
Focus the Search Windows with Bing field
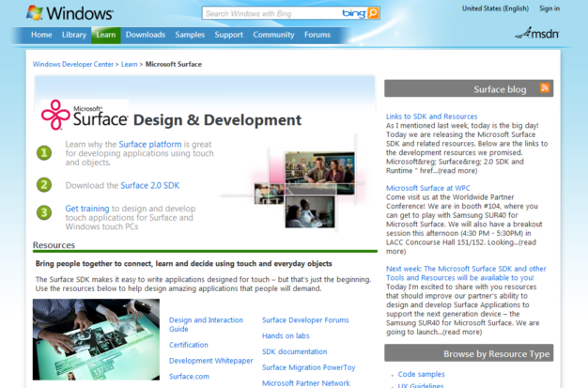tap(271, 13)
